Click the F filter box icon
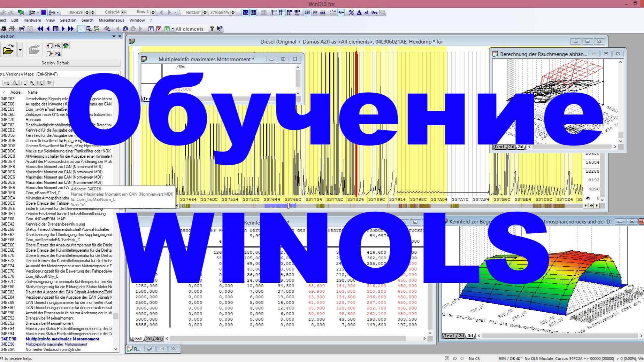644x362 pixels. point(151,29)
